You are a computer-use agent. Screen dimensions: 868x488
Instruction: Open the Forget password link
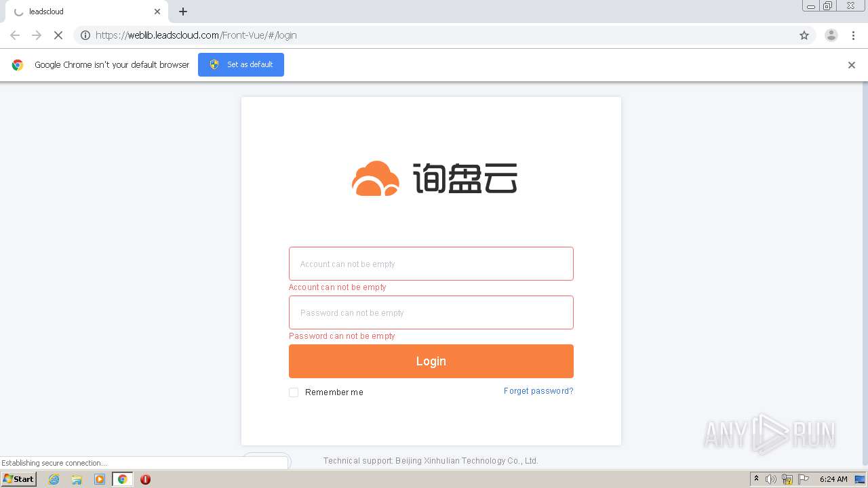pos(538,391)
